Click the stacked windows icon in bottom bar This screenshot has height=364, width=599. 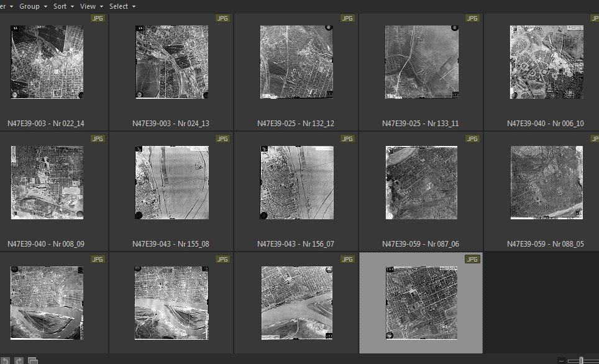pyautogui.click(x=33, y=360)
